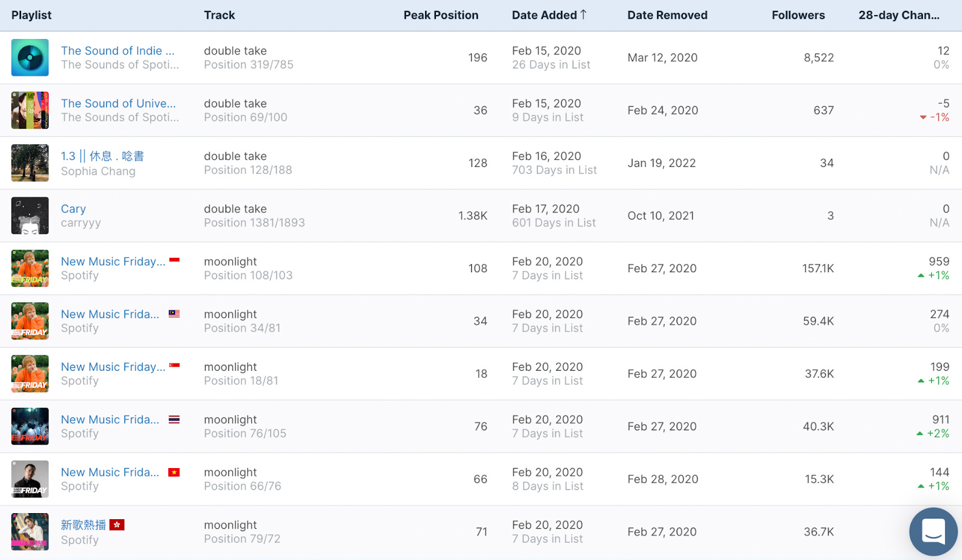
Task: Open the chat support bubble icon
Action: tap(933, 531)
